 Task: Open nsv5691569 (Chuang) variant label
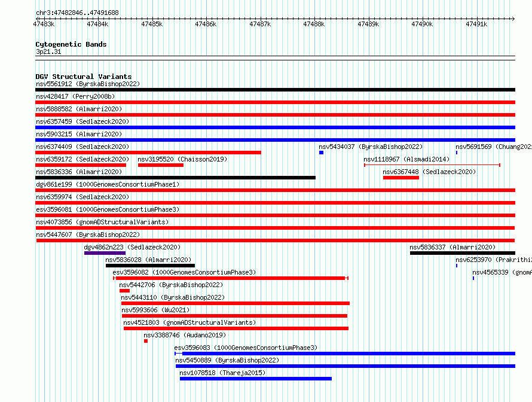(x=494, y=147)
